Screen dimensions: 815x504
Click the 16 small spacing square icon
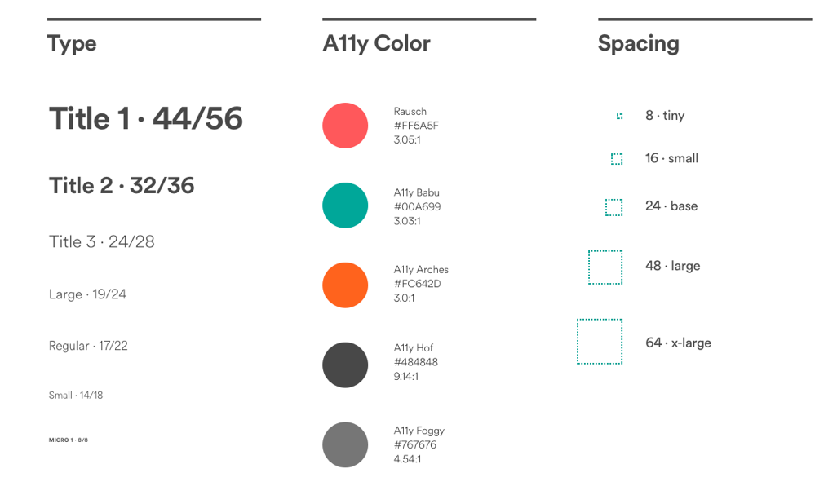point(617,159)
